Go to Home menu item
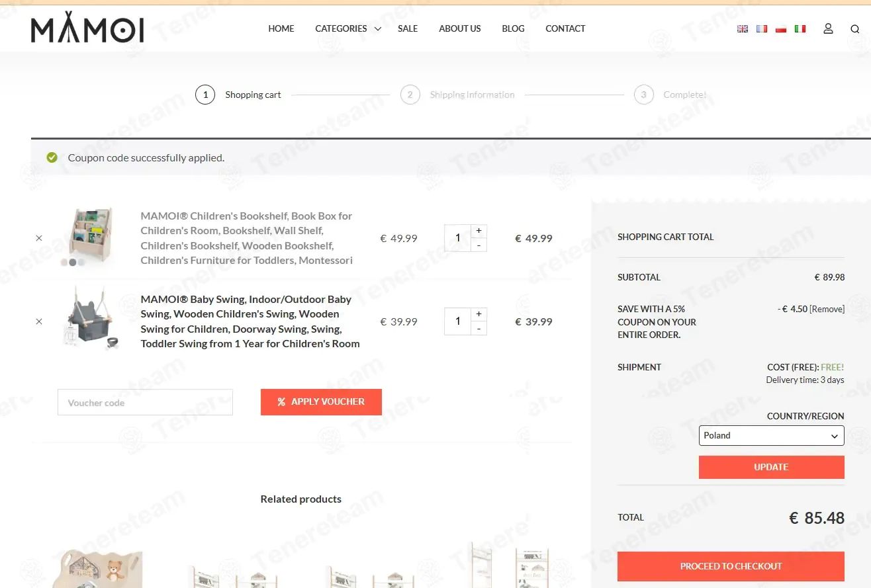 pos(281,28)
